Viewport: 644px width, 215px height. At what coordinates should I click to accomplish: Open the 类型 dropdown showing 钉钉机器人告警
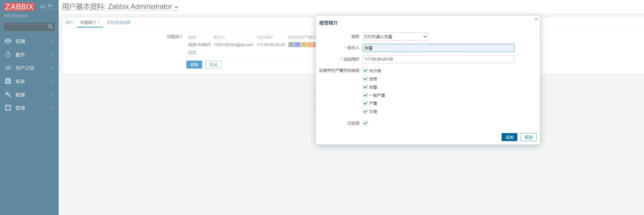pos(395,37)
